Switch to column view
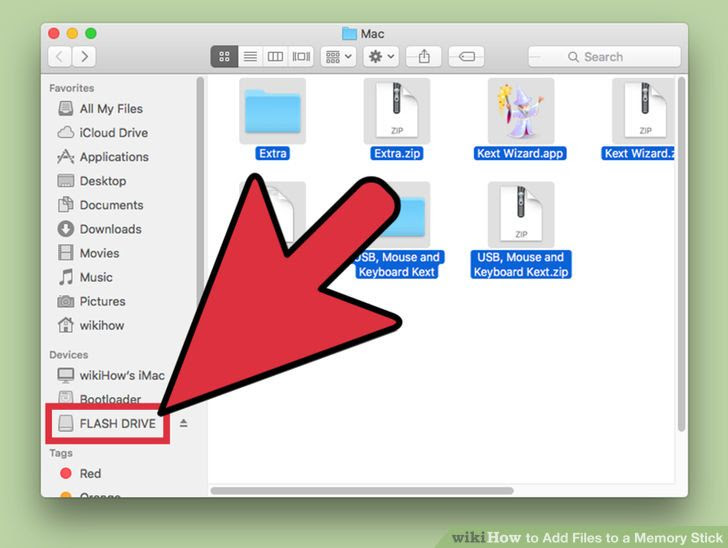Viewport: 728px width, 548px height. (x=275, y=57)
